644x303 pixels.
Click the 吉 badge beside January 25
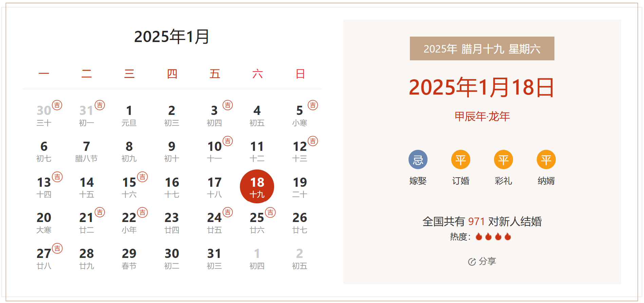[x=270, y=213]
